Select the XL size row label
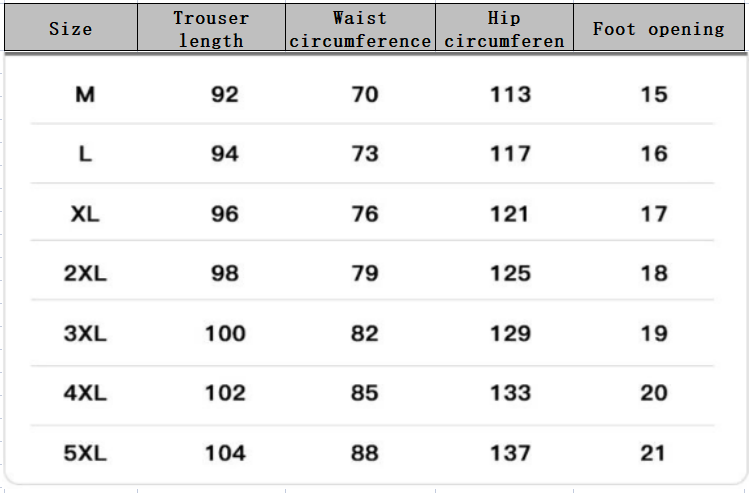The width and height of the screenshot is (749, 493). point(85,214)
